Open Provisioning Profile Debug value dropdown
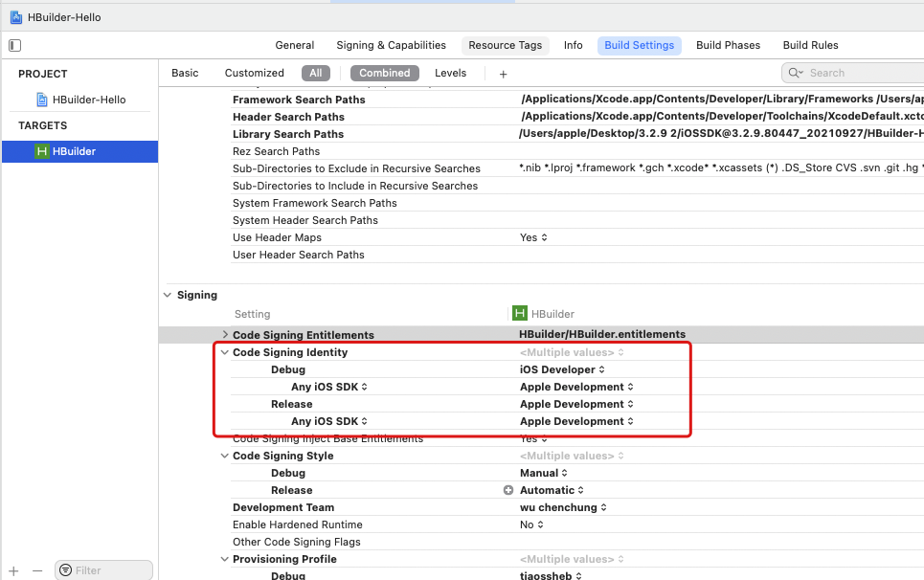The width and height of the screenshot is (924, 580). [x=551, y=575]
